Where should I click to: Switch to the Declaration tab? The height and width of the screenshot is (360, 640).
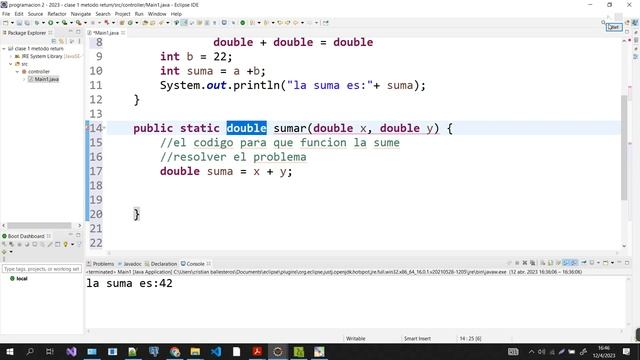click(161, 264)
